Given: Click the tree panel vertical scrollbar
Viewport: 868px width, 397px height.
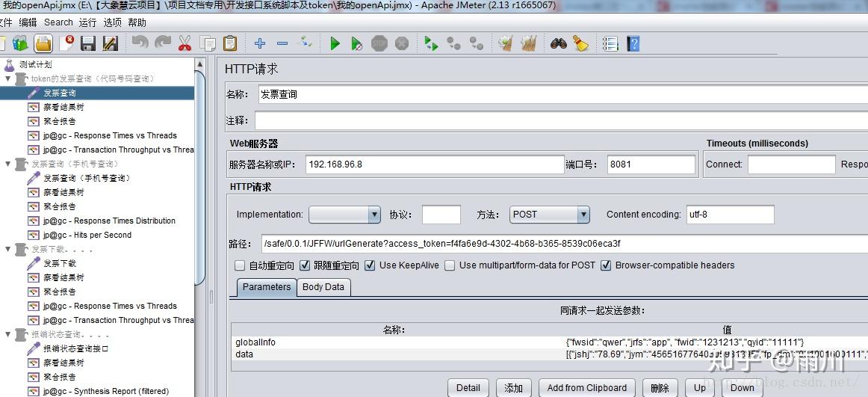Looking at the screenshot, I should click(200, 177).
